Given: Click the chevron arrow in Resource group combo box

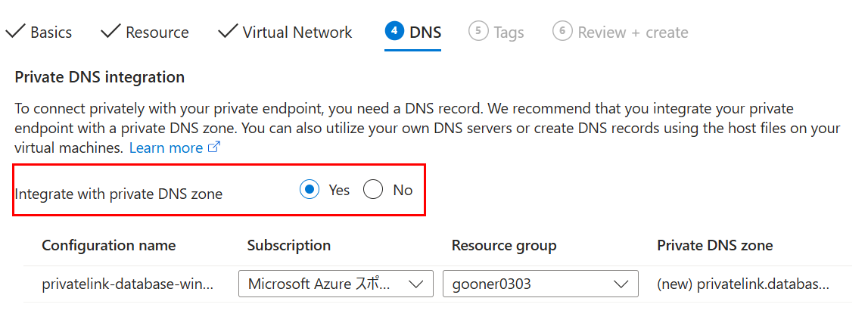Looking at the screenshot, I should pos(621,284).
